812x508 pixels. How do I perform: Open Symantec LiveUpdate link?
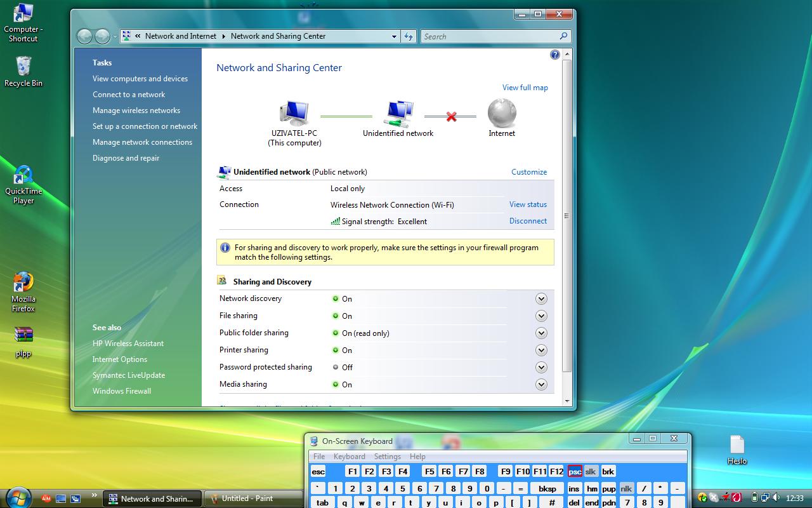(129, 375)
